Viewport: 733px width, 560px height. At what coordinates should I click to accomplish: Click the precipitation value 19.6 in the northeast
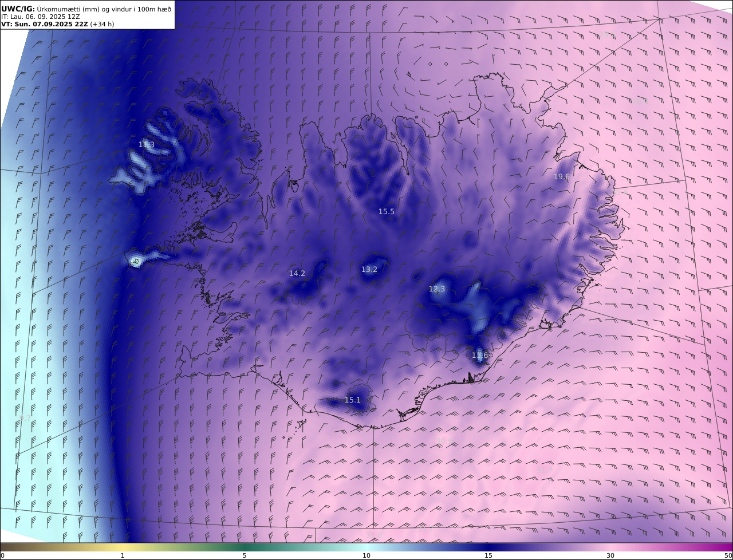click(x=561, y=177)
